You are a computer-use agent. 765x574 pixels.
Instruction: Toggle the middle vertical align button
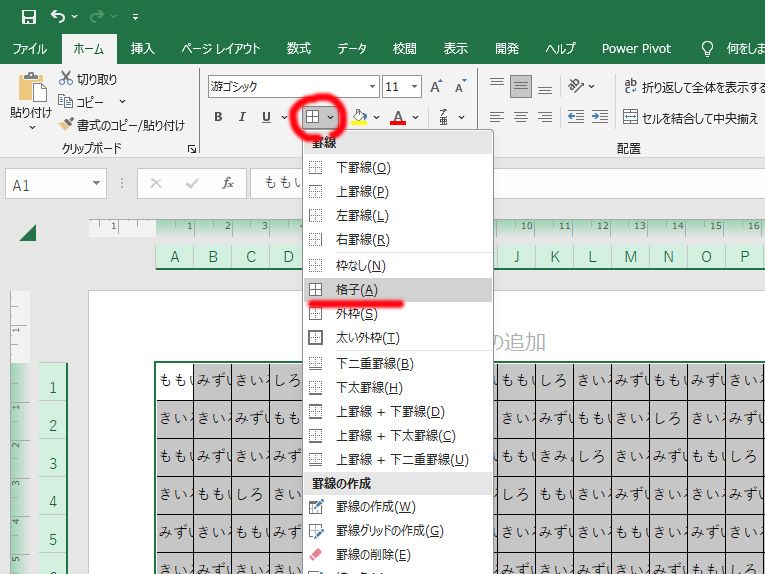click(x=520, y=87)
